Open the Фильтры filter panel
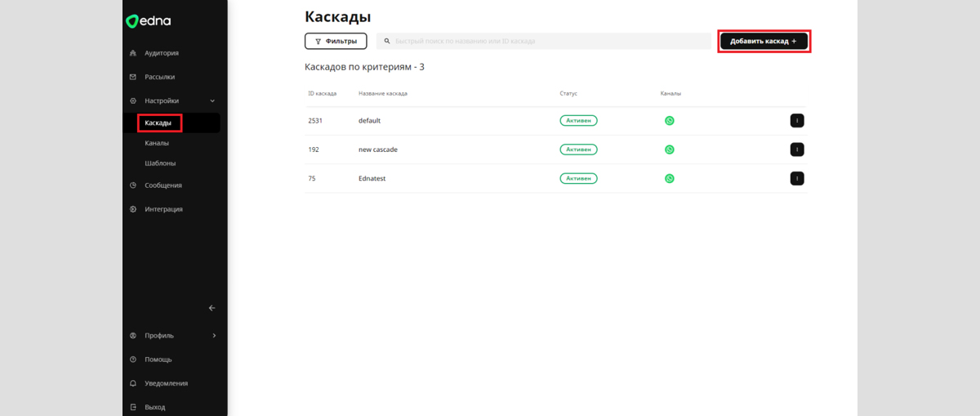Screen dimensions: 980x416 336,41
